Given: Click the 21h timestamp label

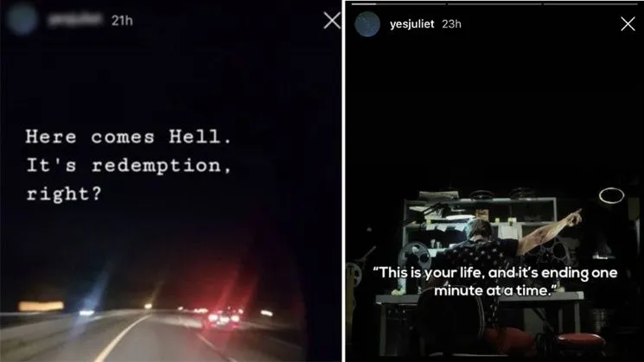Looking at the screenshot, I should pyautogui.click(x=122, y=21).
